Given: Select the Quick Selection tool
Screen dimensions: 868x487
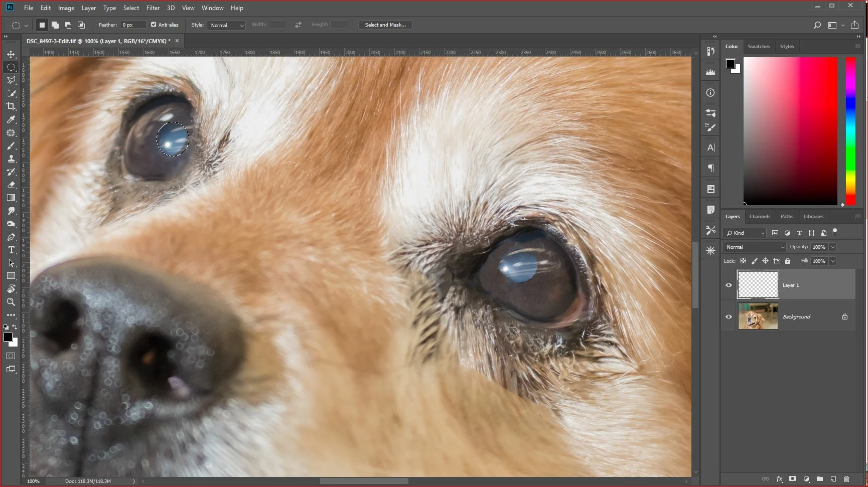Looking at the screenshot, I should [11, 93].
